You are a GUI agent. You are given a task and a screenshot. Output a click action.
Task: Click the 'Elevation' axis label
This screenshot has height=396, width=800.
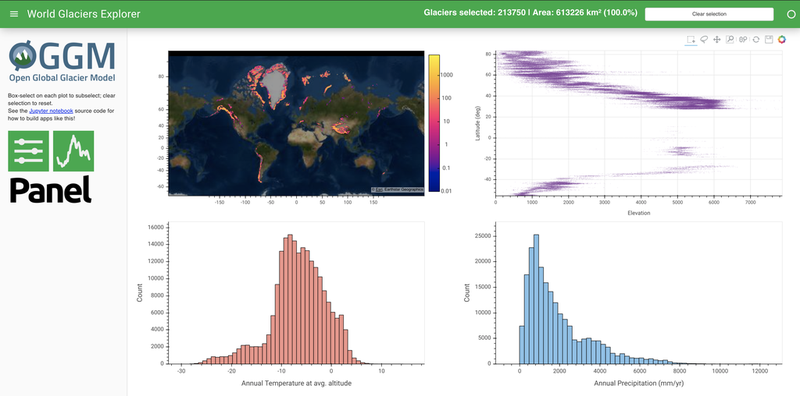[x=639, y=213]
